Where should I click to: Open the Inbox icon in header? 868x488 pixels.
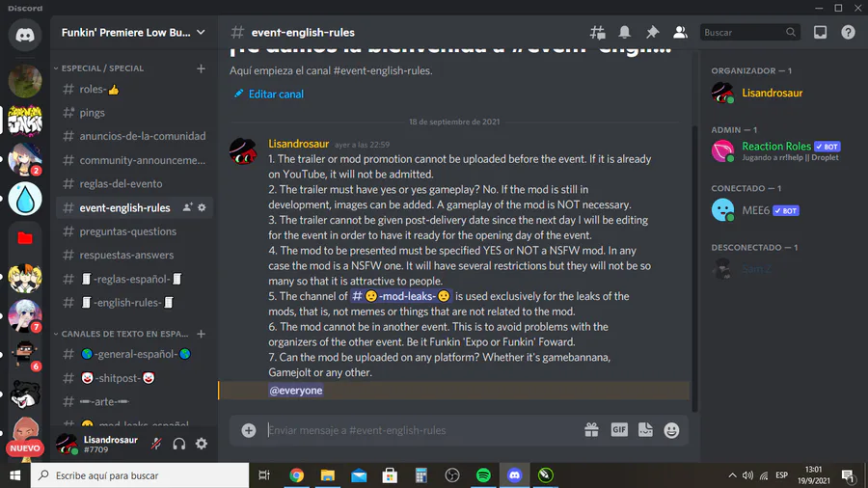[x=821, y=32]
